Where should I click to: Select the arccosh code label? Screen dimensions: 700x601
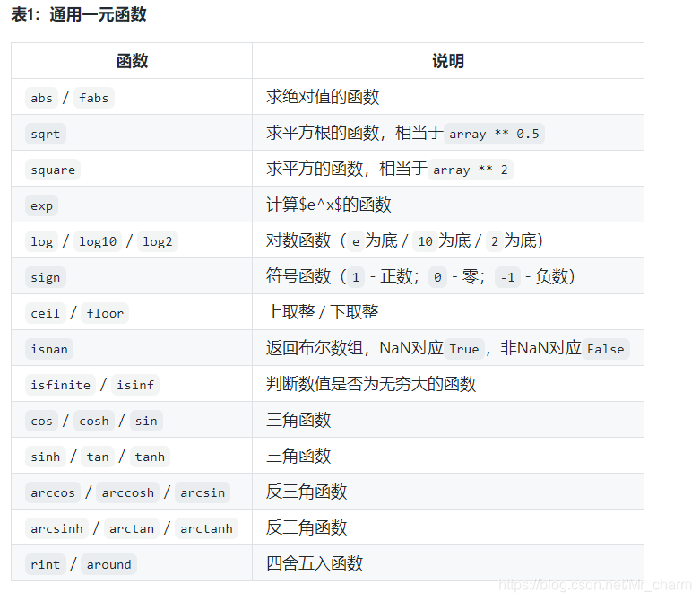pos(127,492)
